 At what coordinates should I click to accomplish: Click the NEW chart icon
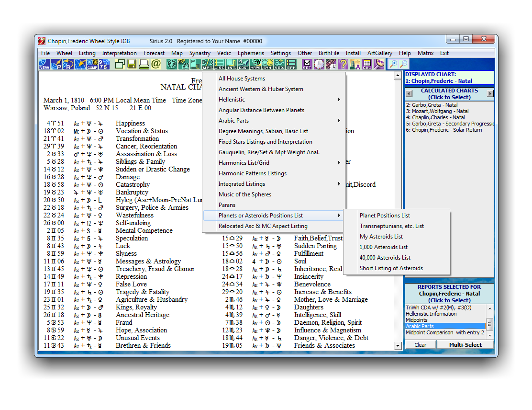tap(44, 64)
